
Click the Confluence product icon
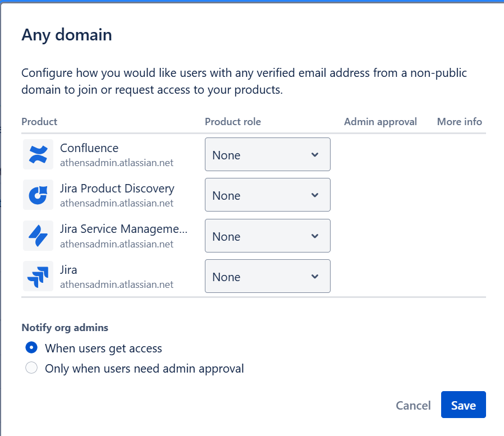[38, 154]
